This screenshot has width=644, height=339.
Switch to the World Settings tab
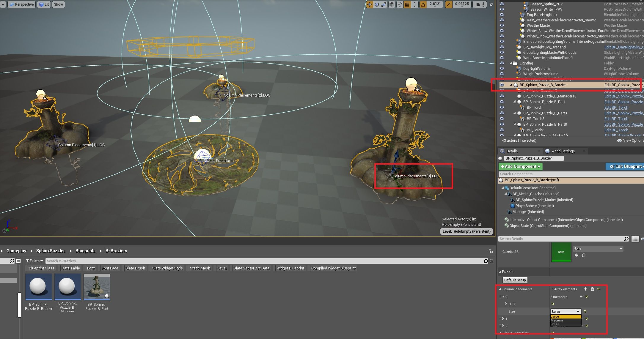click(x=563, y=151)
